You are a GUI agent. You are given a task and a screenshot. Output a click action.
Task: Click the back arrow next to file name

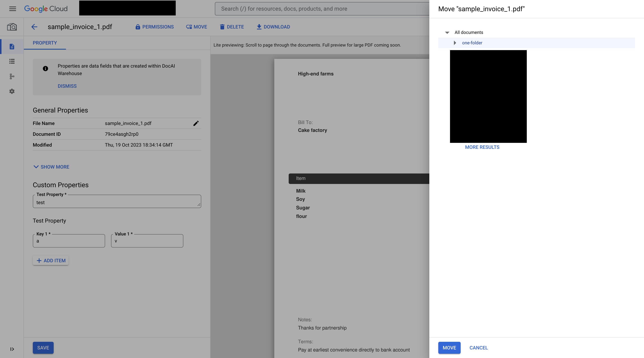click(34, 27)
